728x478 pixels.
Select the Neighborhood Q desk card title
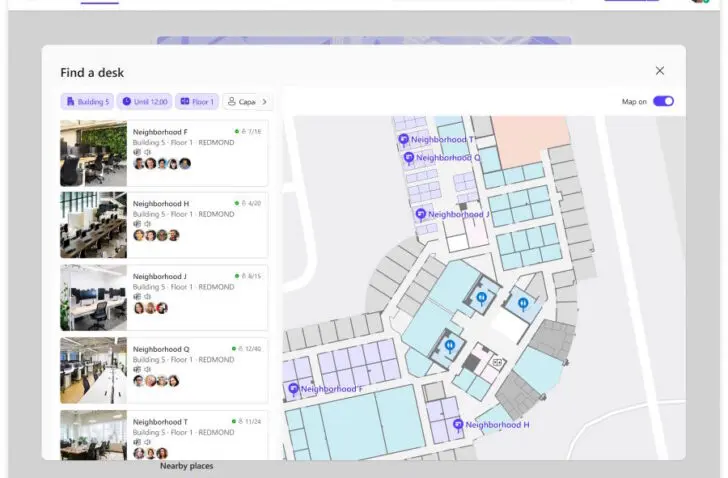pyautogui.click(x=161, y=349)
